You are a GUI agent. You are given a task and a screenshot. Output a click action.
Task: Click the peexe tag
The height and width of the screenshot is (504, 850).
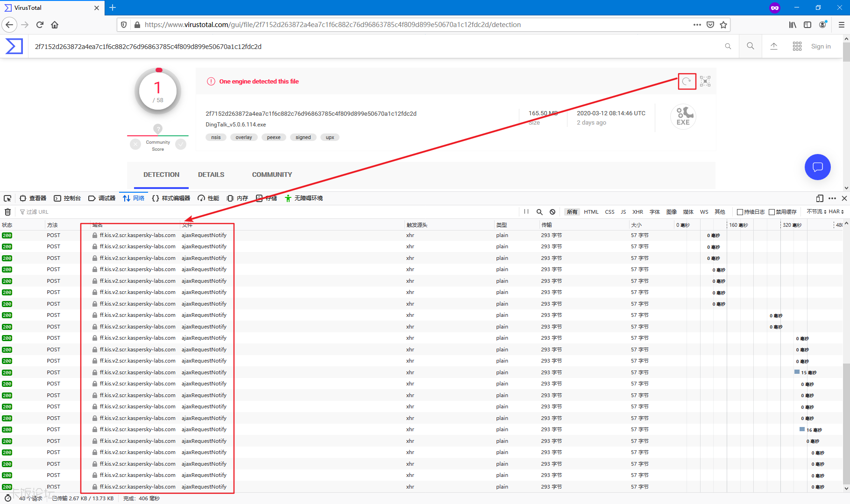[274, 137]
